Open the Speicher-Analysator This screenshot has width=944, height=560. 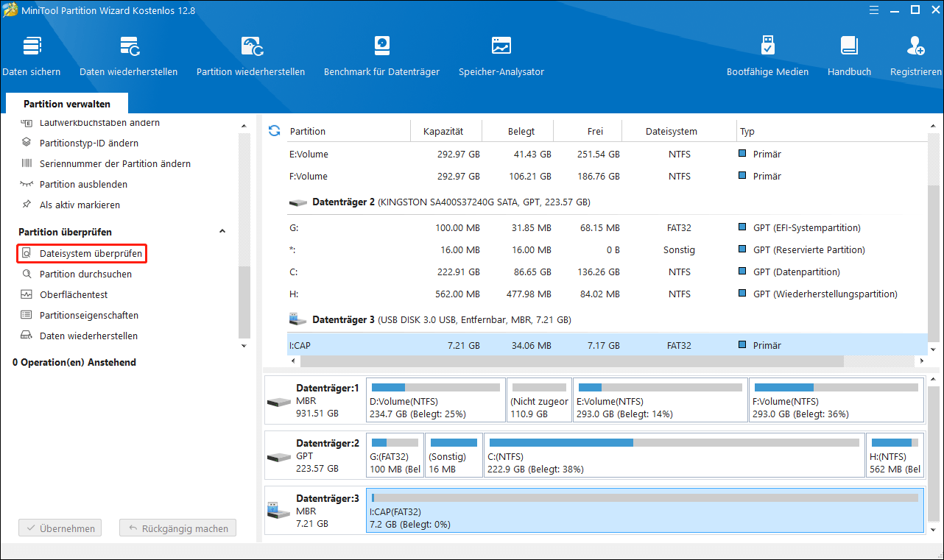tap(501, 56)
